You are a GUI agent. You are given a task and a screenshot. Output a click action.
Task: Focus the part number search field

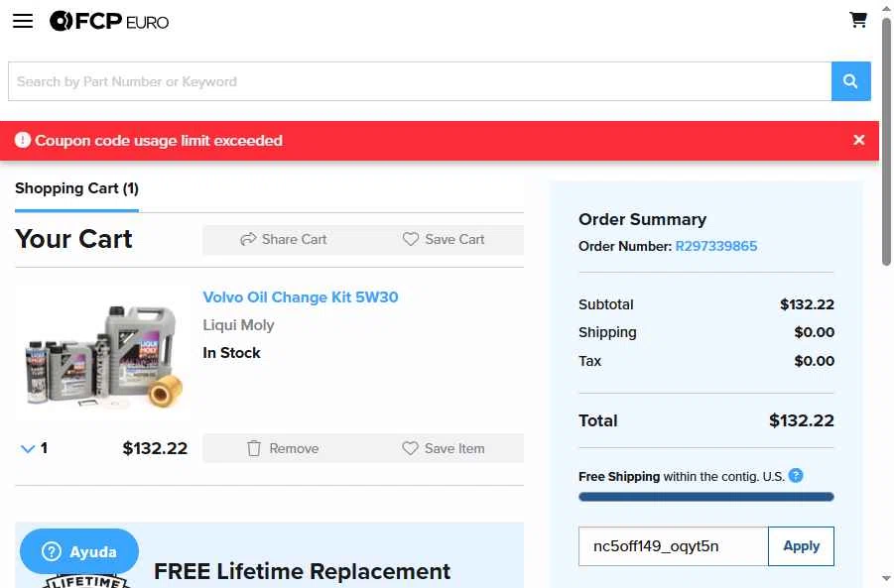[419, 81]
